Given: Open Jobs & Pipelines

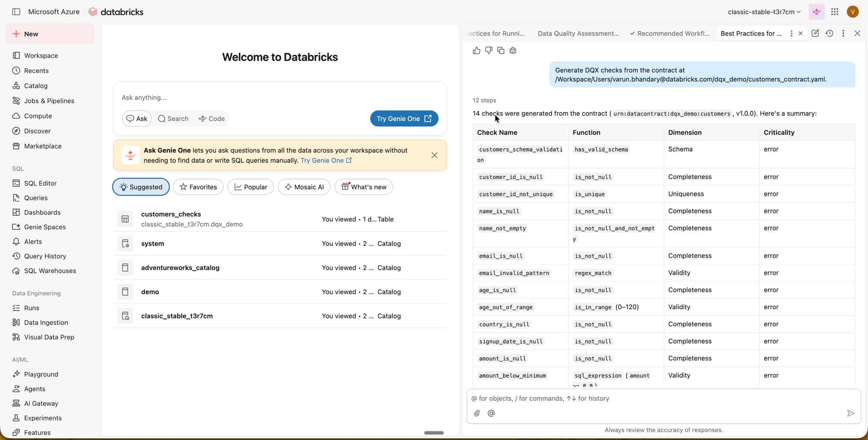Looking at the screenshot, I should click(50, 101).
